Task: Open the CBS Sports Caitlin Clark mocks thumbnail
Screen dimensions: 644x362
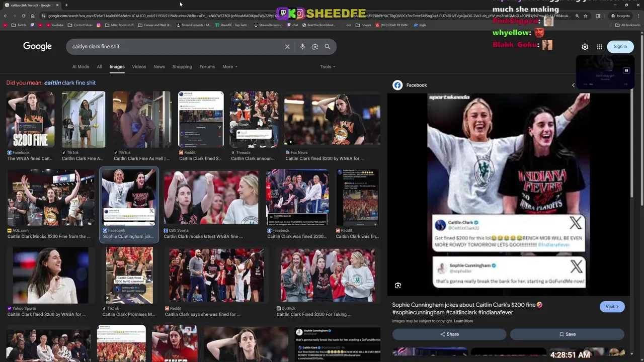Action: coord(211,197)
